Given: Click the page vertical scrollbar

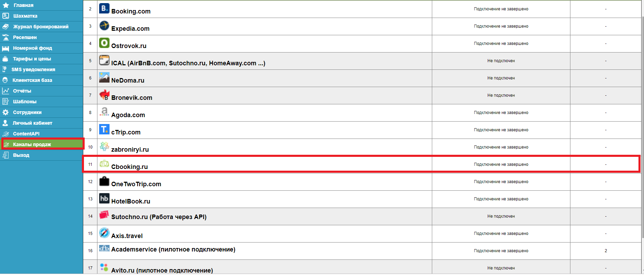Looking at the screenshot, I should [x=643, y=126].
